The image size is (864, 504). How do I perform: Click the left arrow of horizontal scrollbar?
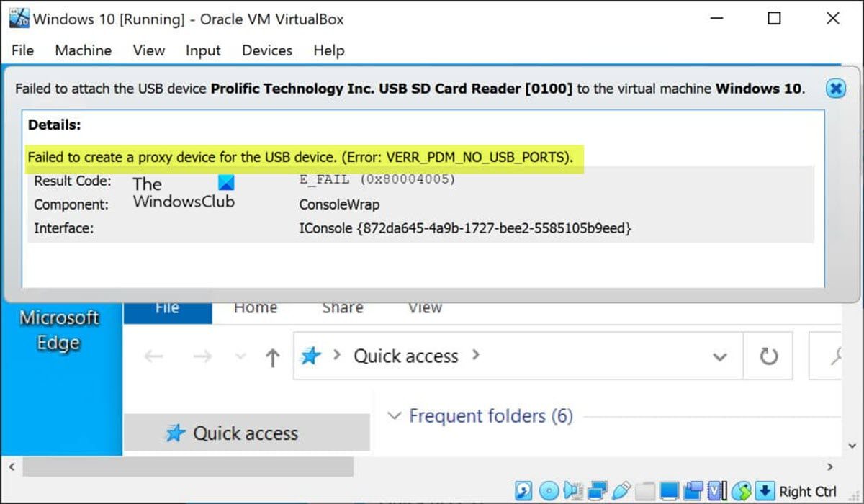pyautogui.click(x=12, y=467)
